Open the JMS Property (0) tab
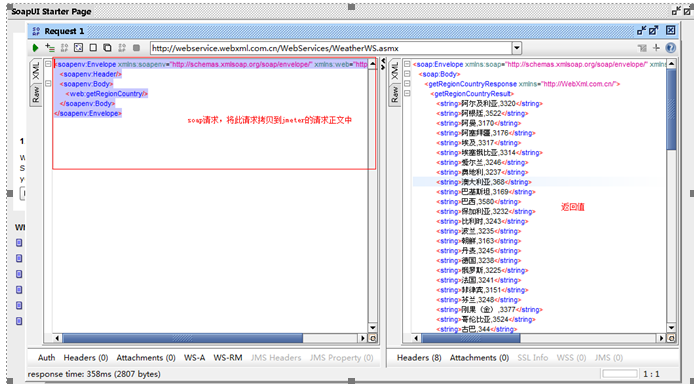The image size is (694, 384). tap(341, 357)
